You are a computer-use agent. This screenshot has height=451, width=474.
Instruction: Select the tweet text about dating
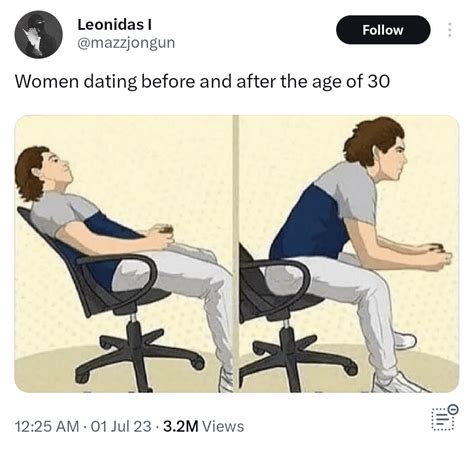click(202, 81)
